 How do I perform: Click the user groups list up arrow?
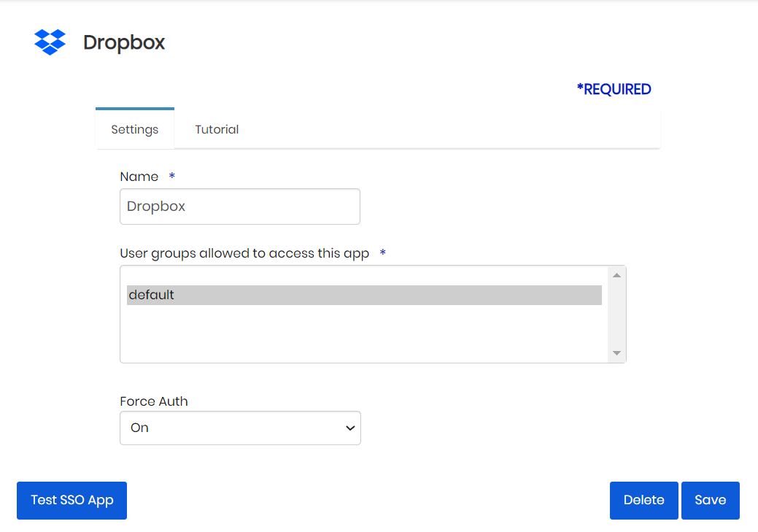pos(616,275)
